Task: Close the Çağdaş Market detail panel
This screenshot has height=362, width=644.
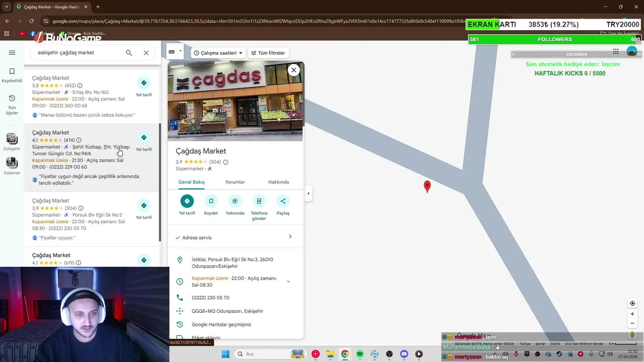Action: [294, 70]
